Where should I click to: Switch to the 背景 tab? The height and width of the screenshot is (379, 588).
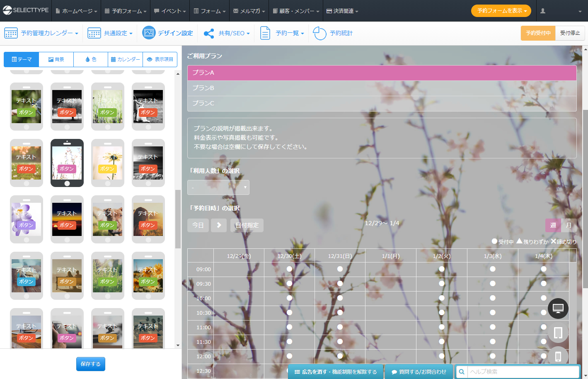pos(56,59)
